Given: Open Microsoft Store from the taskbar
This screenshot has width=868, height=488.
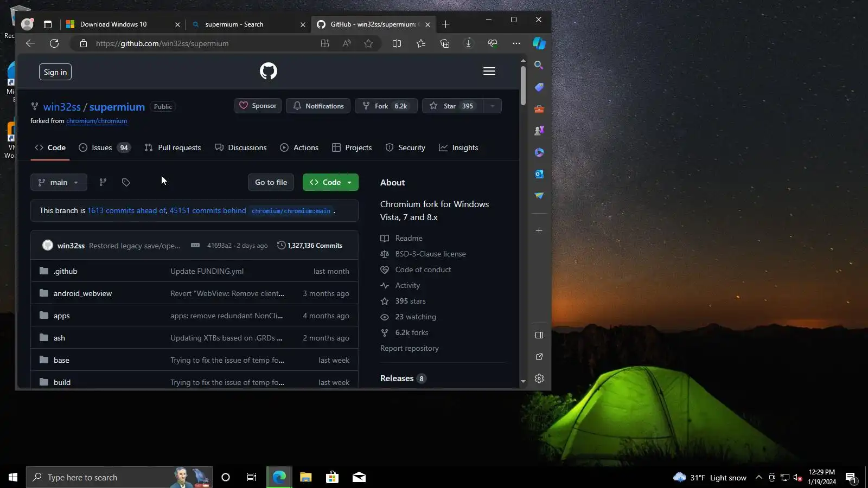Looking at the screenshot, I should point(333,478).
